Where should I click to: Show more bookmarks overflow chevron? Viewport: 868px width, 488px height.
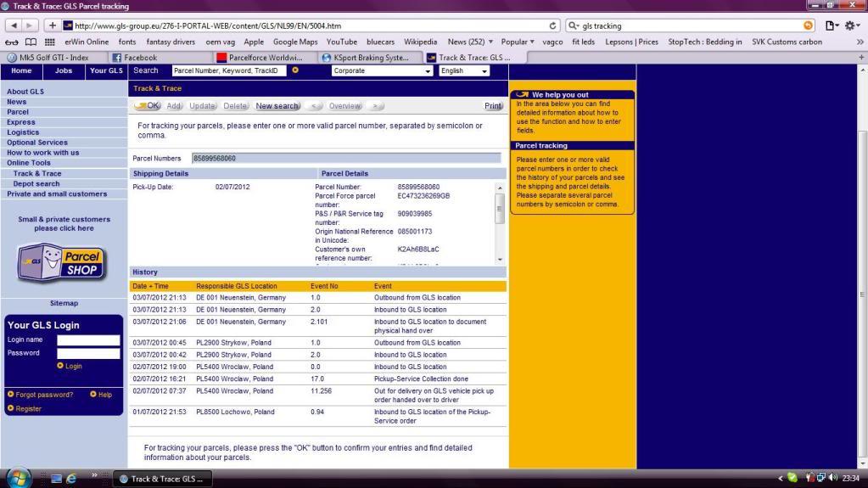pos(860,42)
